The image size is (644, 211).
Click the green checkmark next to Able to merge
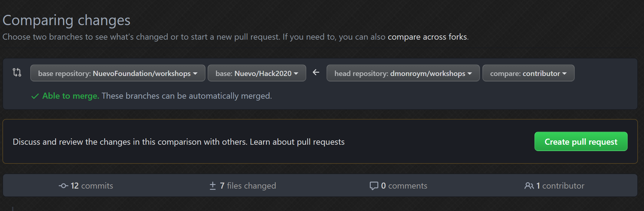[x=35, y=96]
